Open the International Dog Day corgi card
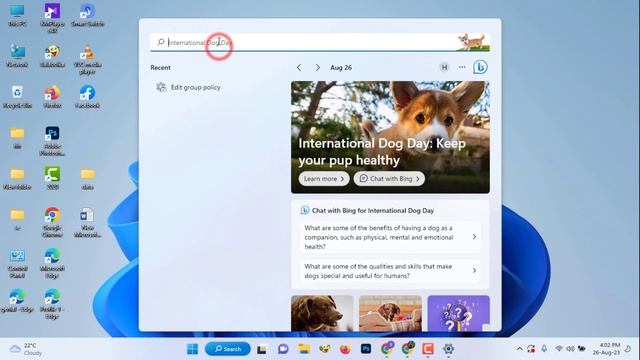 coord(390,137)
